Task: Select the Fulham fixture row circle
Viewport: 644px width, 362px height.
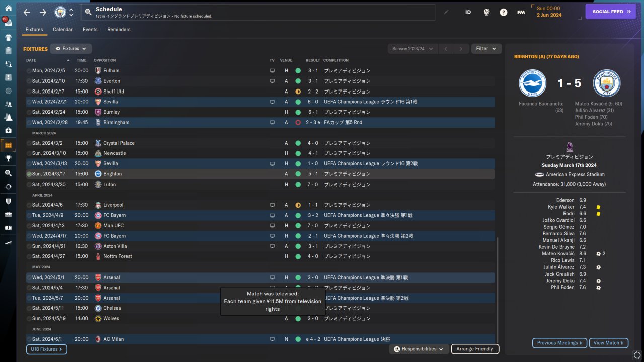Action: point(29,71)
